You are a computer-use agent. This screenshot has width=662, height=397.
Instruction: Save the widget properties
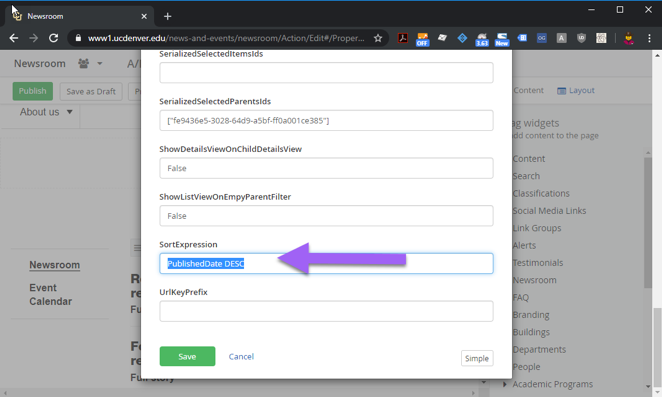pos(187,356)
